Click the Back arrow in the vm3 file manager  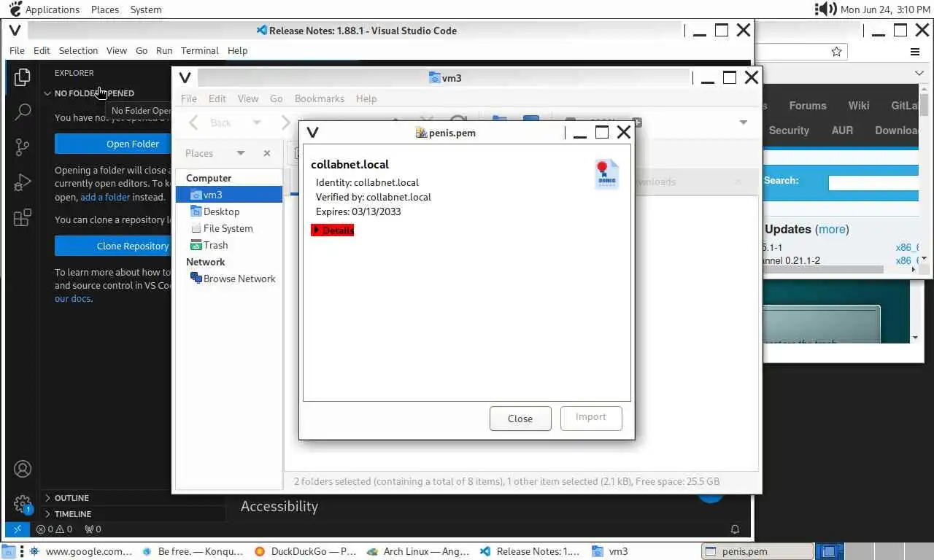193,122
